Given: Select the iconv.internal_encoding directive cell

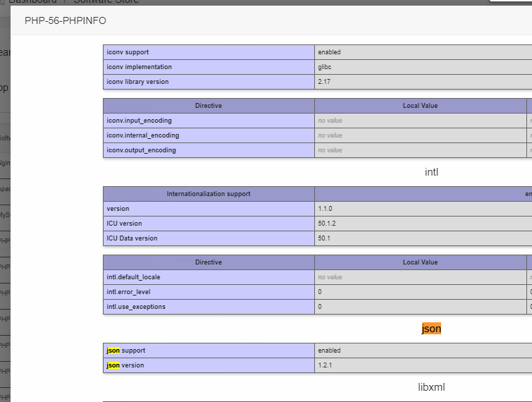Looking at the screenshot, I should 142,135.
